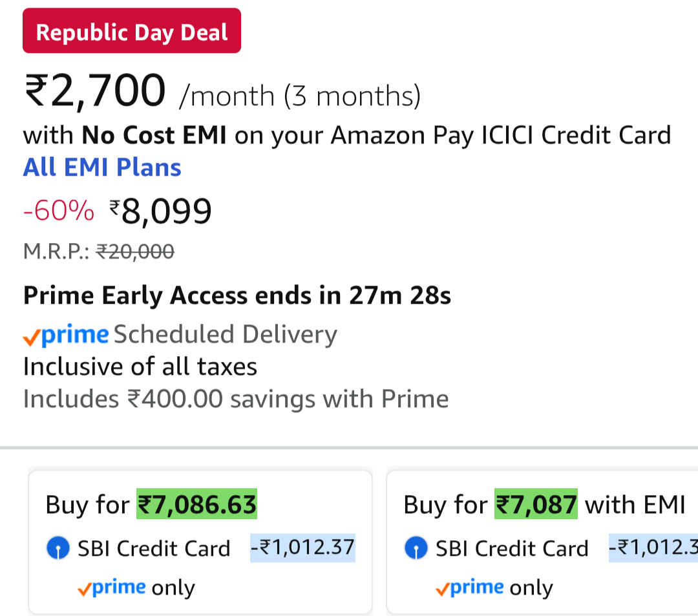698x616 pixels.
Task: Click the struck-through M.R.P. ₹20,000
Action: pyautogui.click(x=134, y=251)
